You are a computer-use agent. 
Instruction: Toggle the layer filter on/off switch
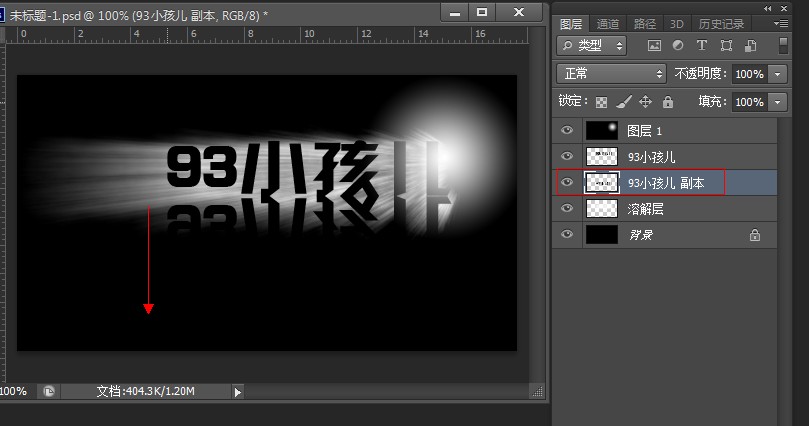click(781, 46)
